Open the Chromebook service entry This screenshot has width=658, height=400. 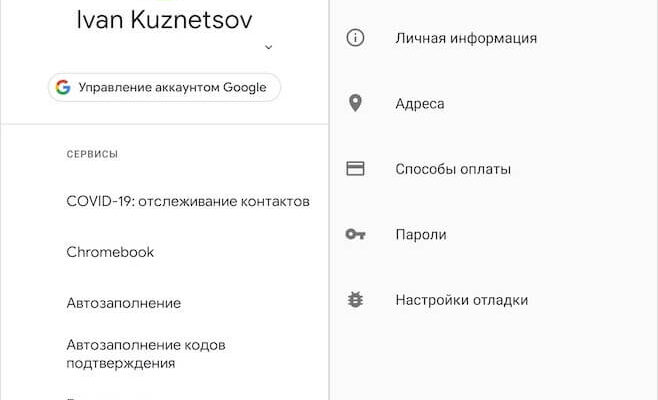pos(110,252)
